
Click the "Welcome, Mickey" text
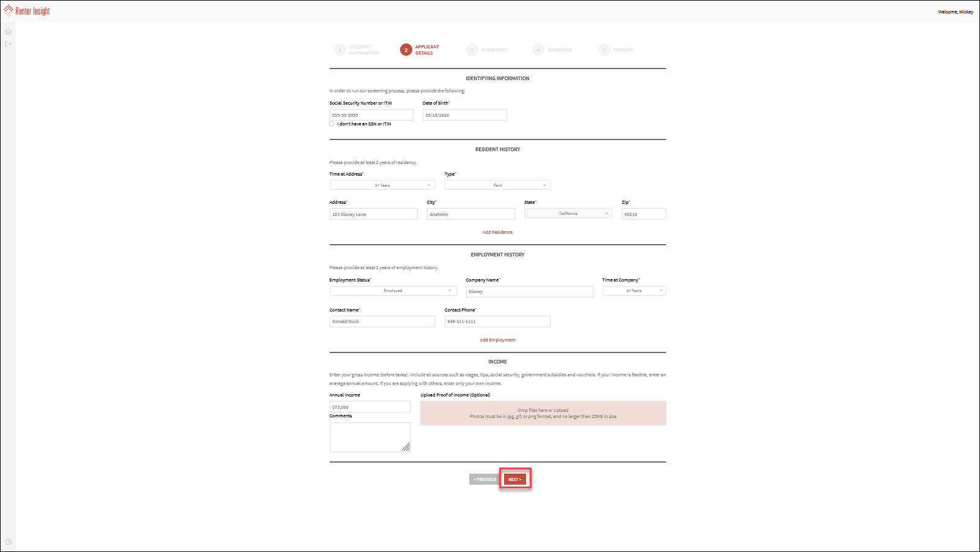pyautogui.click(x=956, y=12)
